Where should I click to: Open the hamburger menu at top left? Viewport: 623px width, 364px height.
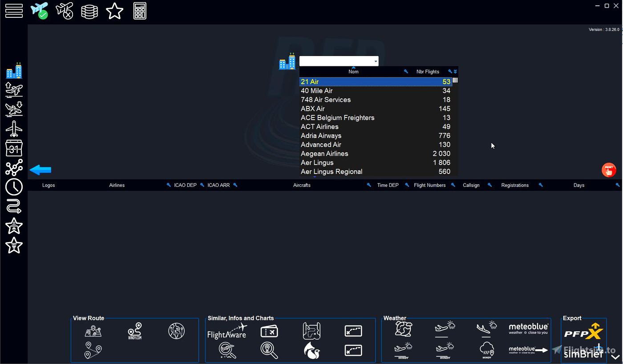point(14,11)
